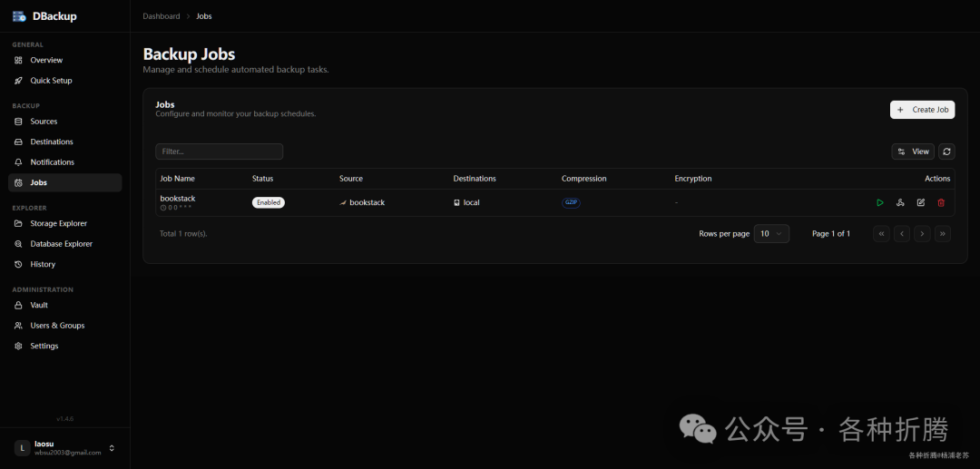This screenshot has width=980, height=469.
Task: Go to the next page of results
Action: click(922, 233)
